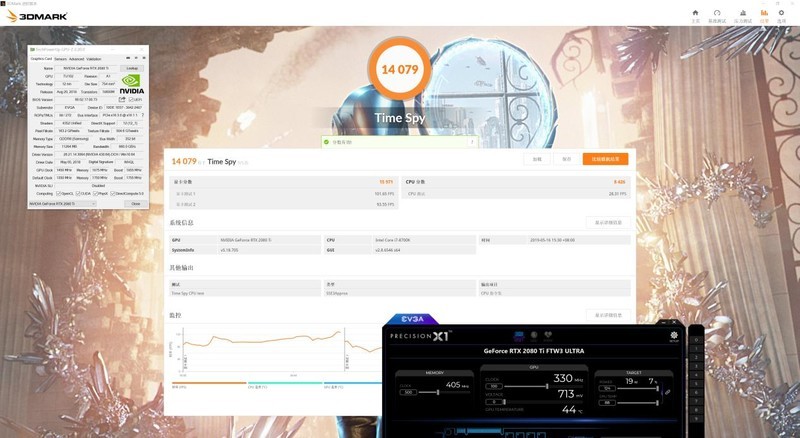Toggle the OpenCL checkbox in GPU-Z
800x438 pixels.
(59, 193)
